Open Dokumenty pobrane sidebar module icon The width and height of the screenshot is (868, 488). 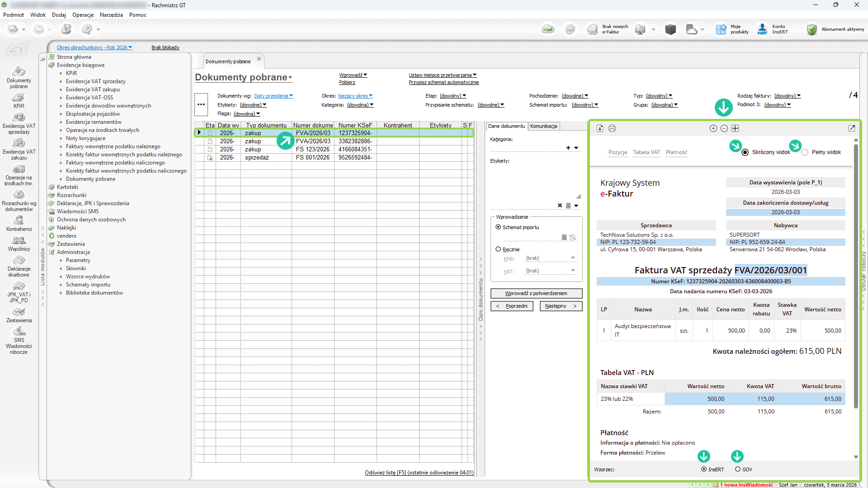19,77
